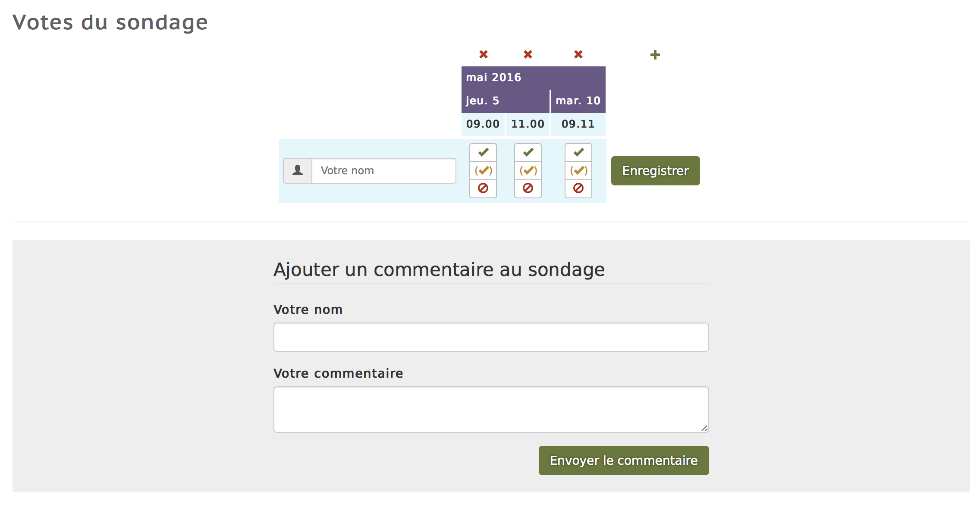
Task: Delete the mar. 10 09.11 column
Action: (578, 54)
